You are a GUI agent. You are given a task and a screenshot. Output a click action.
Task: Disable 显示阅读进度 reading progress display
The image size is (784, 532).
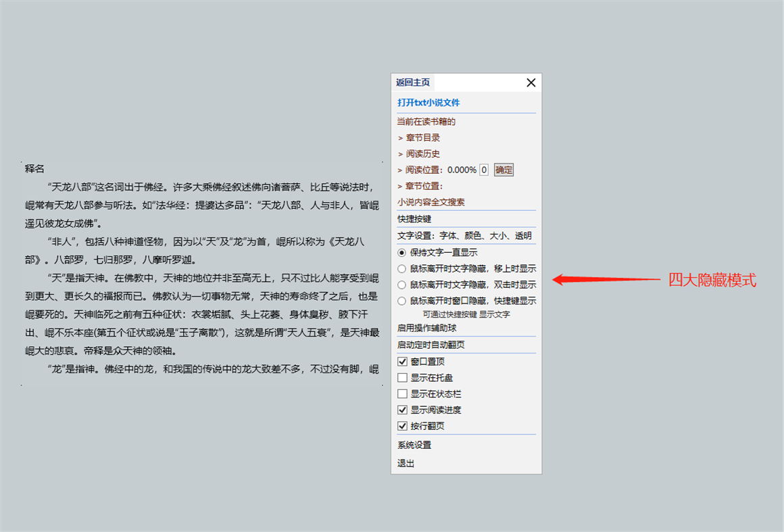click(401, 409)
